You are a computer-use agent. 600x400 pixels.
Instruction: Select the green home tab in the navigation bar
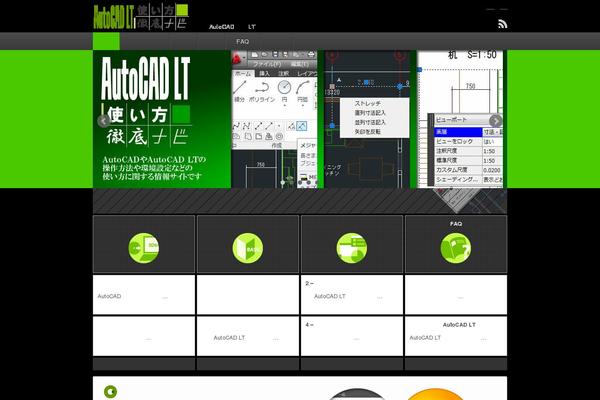(x=106, y=41)
